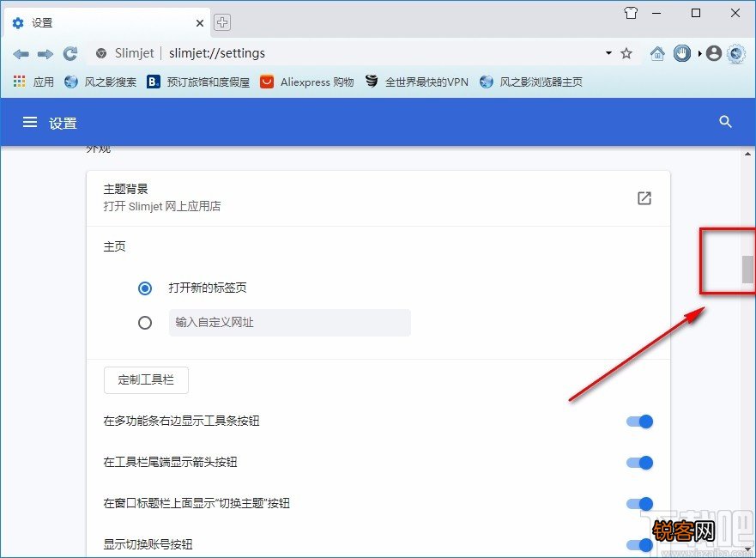Click the address bar slimjet://settings
The image size is (756, 558).
pyautogui.click(x=217, y=53)
